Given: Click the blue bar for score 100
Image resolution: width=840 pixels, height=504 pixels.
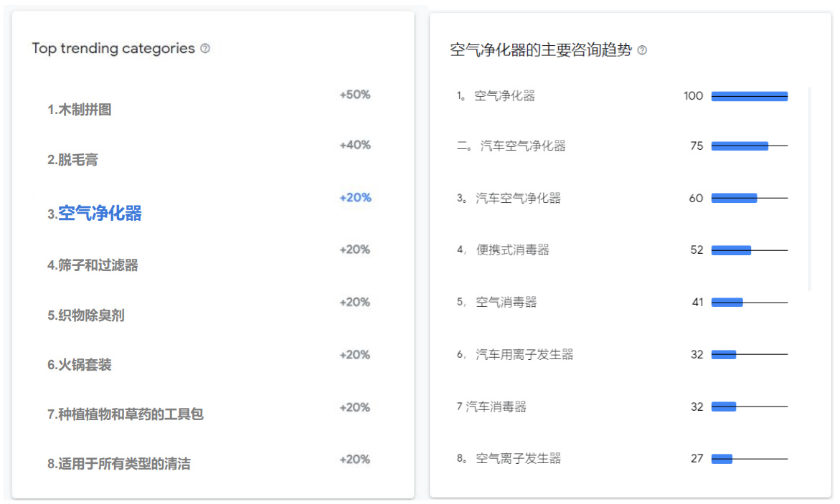Looking at the screenshot, I should pos(749,96).
